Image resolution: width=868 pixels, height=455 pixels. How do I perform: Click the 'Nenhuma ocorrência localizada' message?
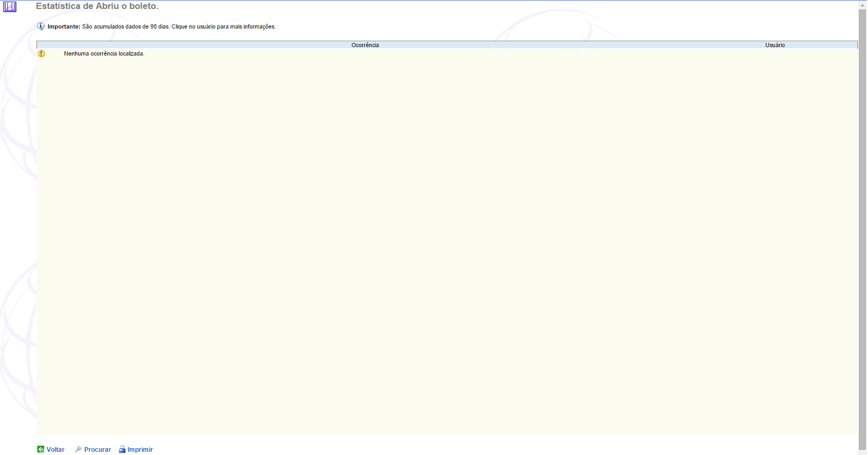pos(104,53)
